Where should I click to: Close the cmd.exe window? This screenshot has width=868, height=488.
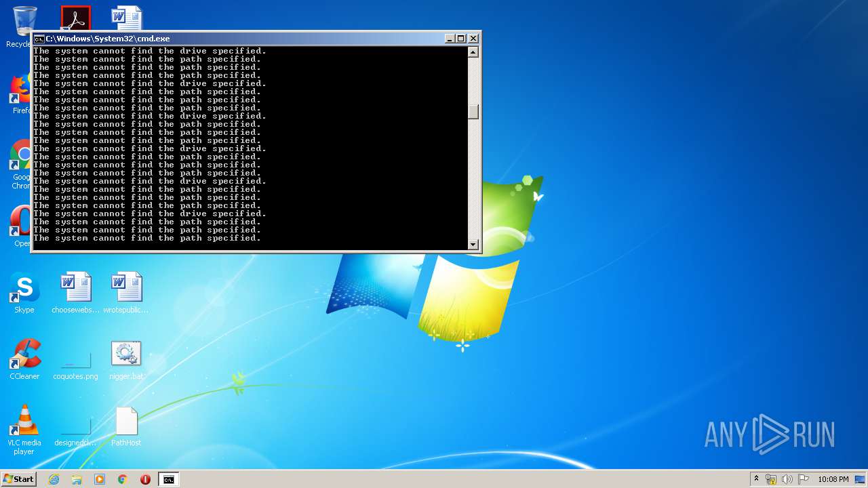tap(473, 39)
